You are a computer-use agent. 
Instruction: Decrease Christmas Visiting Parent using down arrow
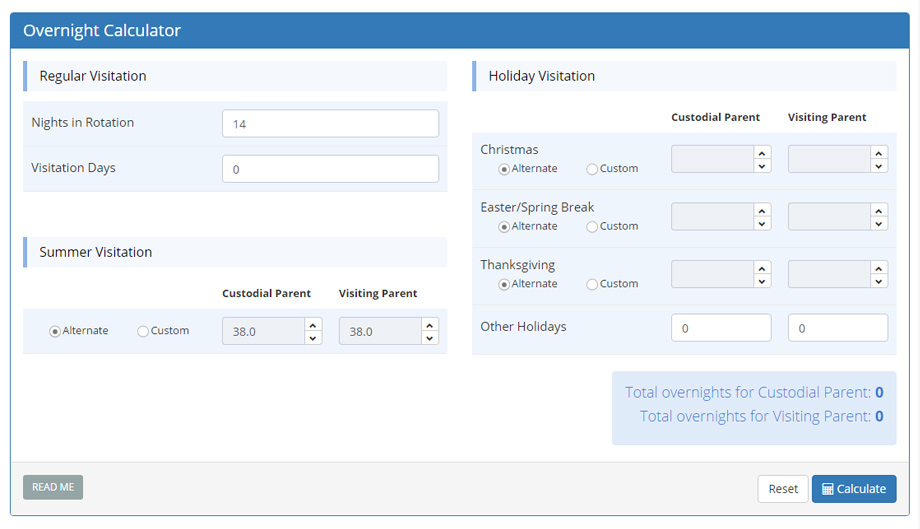[x=879, y=166]
